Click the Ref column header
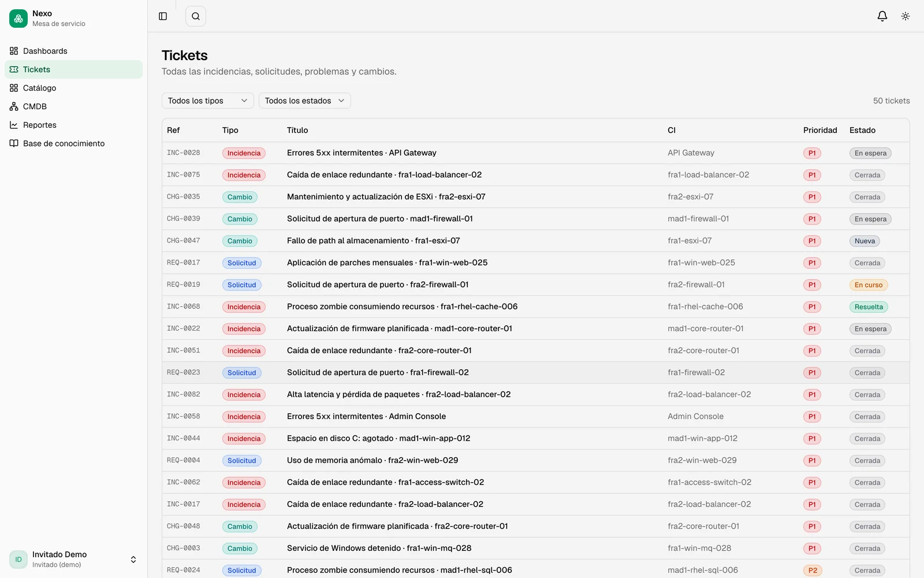 (173, 130)
